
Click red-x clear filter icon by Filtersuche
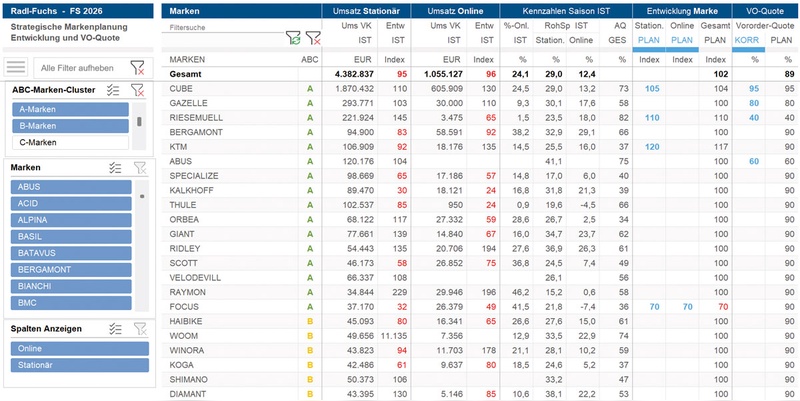tap(313, 38)
